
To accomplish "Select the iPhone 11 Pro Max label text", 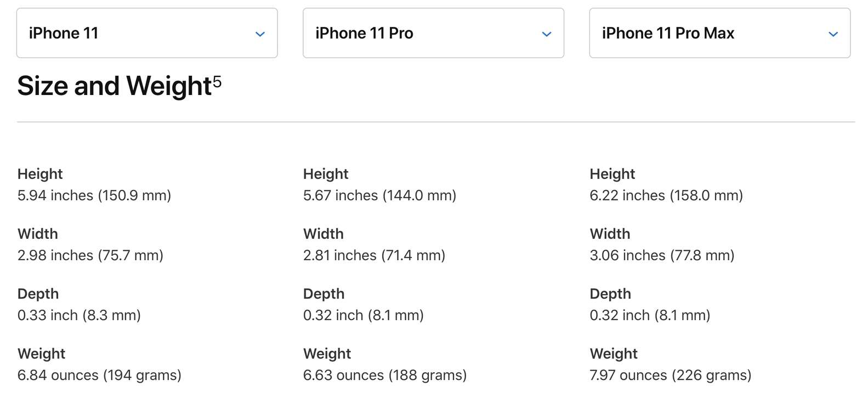I will tap(667, 33).
